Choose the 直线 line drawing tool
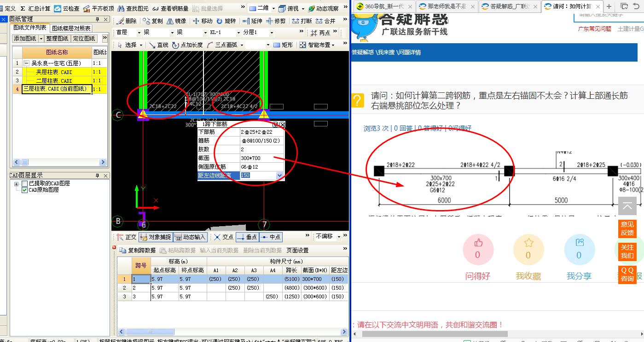Screen dimensions: 644x342 pos(158,45)
